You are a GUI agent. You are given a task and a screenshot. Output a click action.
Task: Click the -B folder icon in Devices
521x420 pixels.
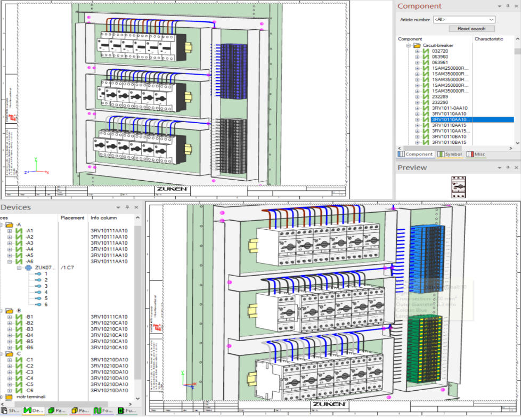(x=9, y=311)
